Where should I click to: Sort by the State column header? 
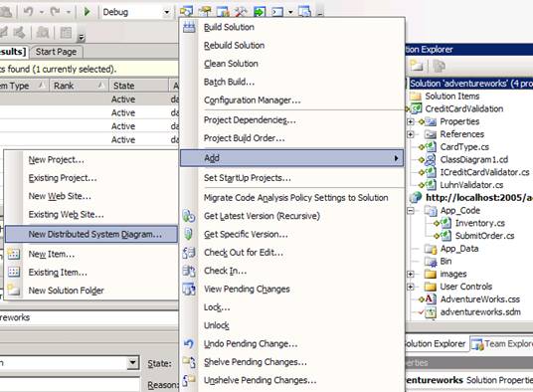[138, 86]
